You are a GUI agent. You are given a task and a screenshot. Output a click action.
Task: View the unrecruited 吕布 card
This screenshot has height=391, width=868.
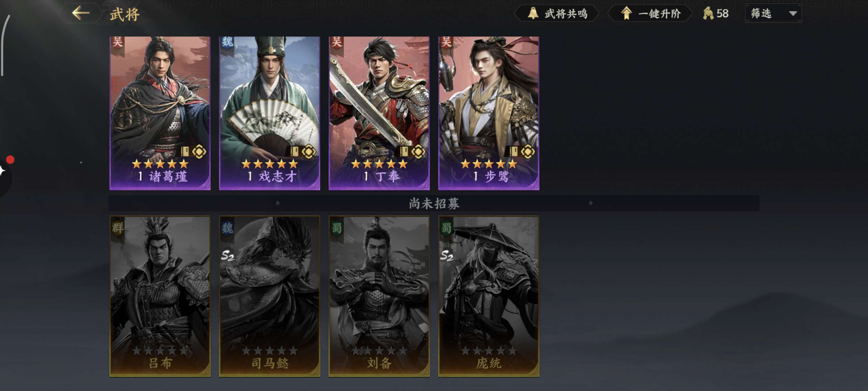pos(160,296)
